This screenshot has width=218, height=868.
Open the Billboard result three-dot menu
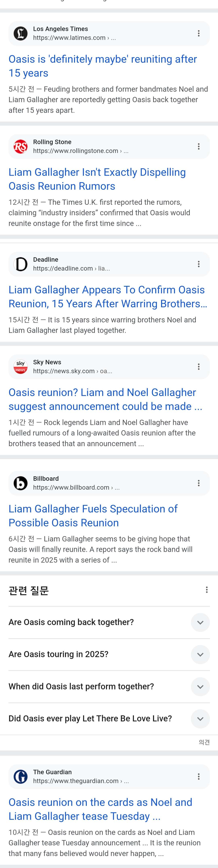click(x=199, y=483)
